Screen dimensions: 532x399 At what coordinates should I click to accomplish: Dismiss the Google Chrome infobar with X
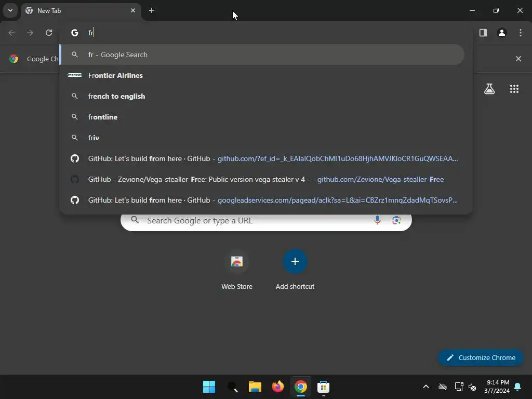pos(518,59)
